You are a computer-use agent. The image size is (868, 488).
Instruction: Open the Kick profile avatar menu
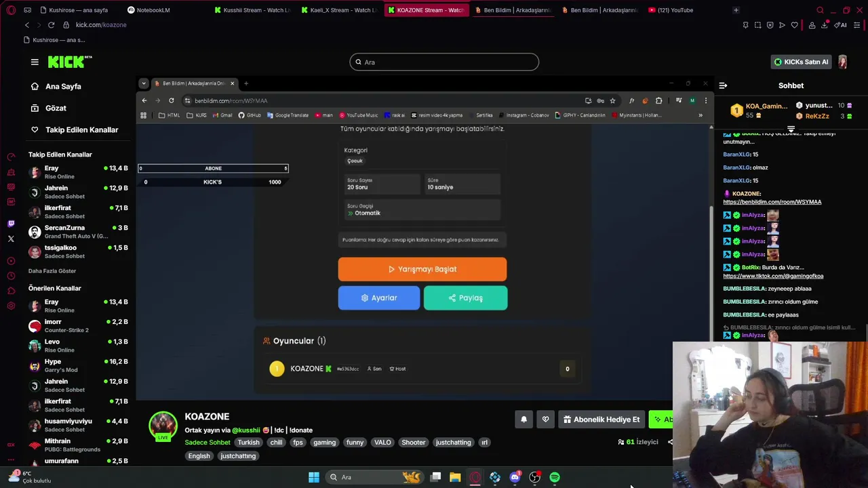point(842,62)
